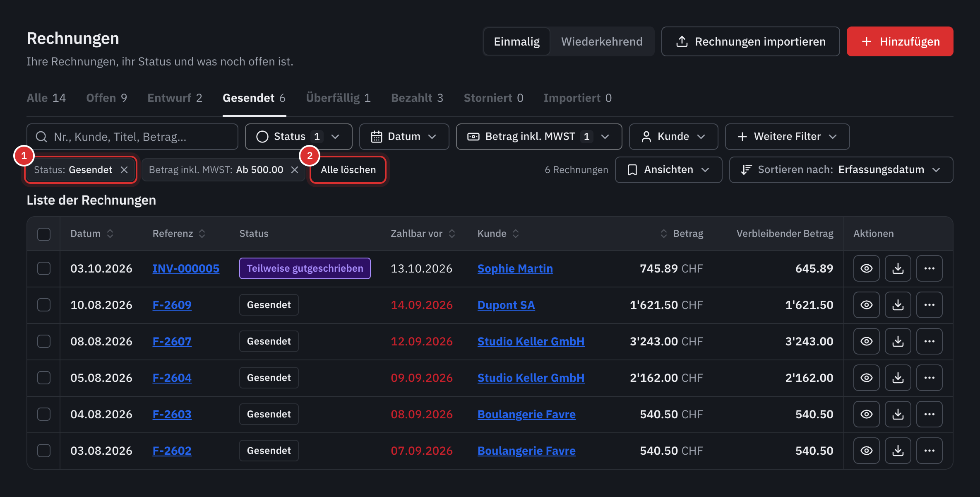Switch to the Bezahlt tab

click(x=417, y=98)
